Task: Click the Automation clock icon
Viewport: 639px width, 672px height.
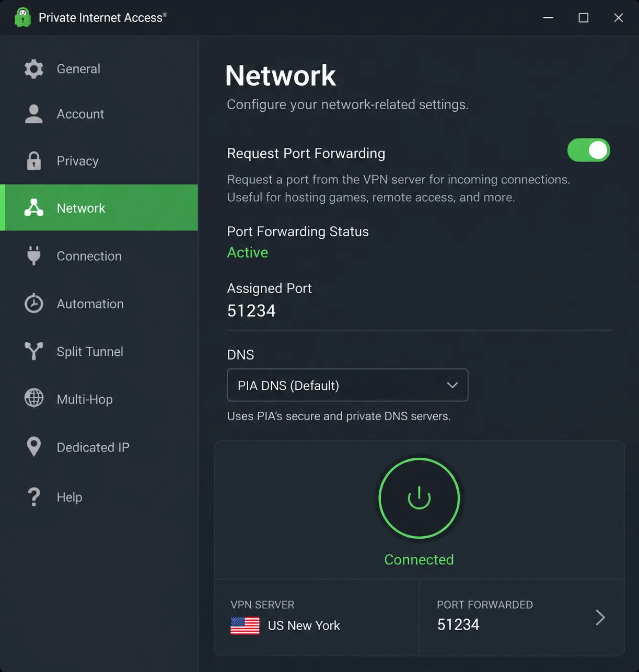Action: [34, 303]
